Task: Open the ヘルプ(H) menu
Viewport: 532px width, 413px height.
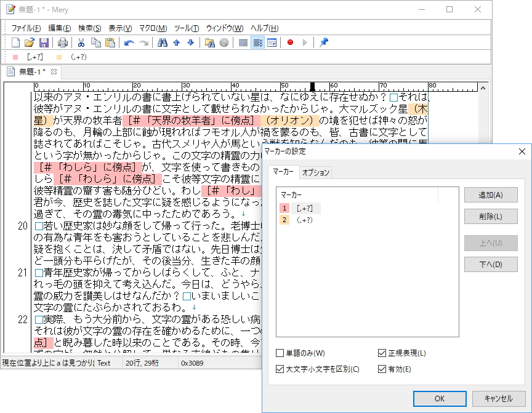Action: pyautogui.click(x=264, y=28)
